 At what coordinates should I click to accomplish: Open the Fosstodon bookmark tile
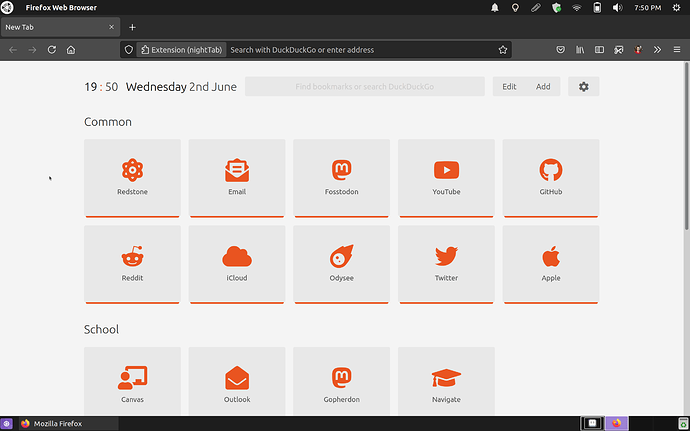point(341,178)
